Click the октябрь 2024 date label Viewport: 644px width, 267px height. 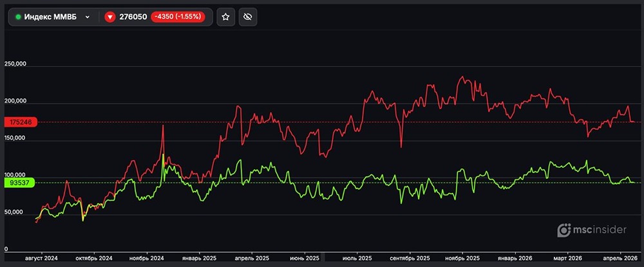pos(95,259)
